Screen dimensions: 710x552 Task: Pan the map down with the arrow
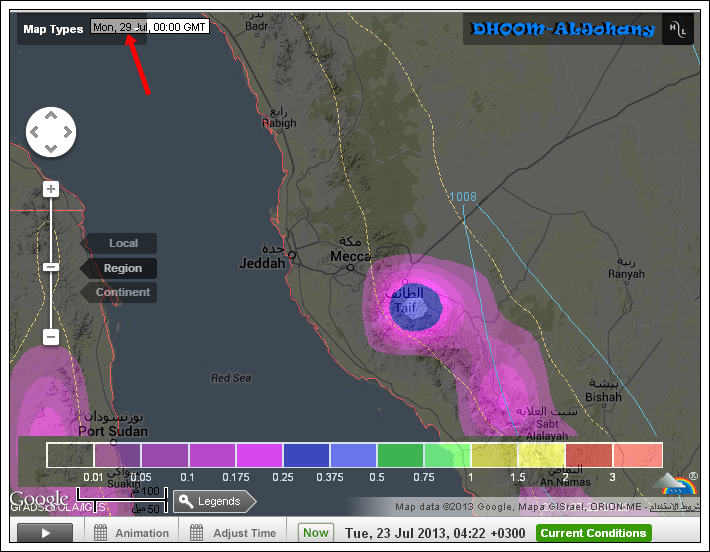click(51, 149)
